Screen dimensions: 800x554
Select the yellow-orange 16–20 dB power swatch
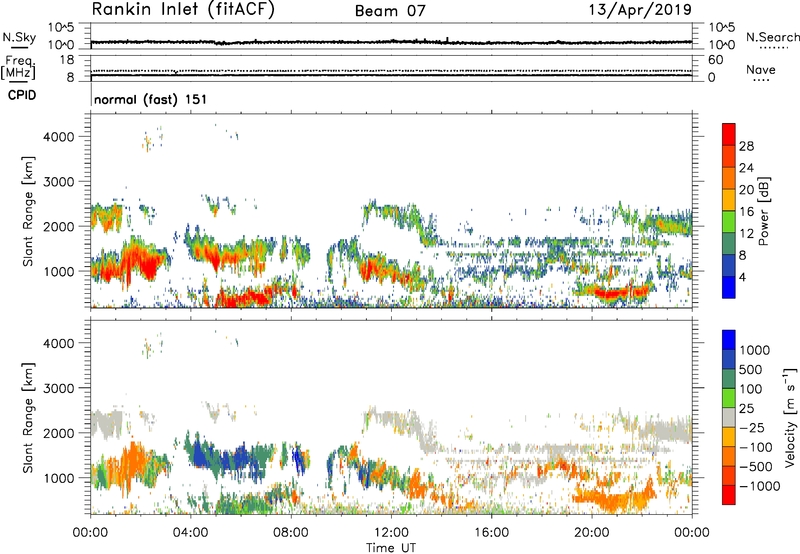click(729, 200)
